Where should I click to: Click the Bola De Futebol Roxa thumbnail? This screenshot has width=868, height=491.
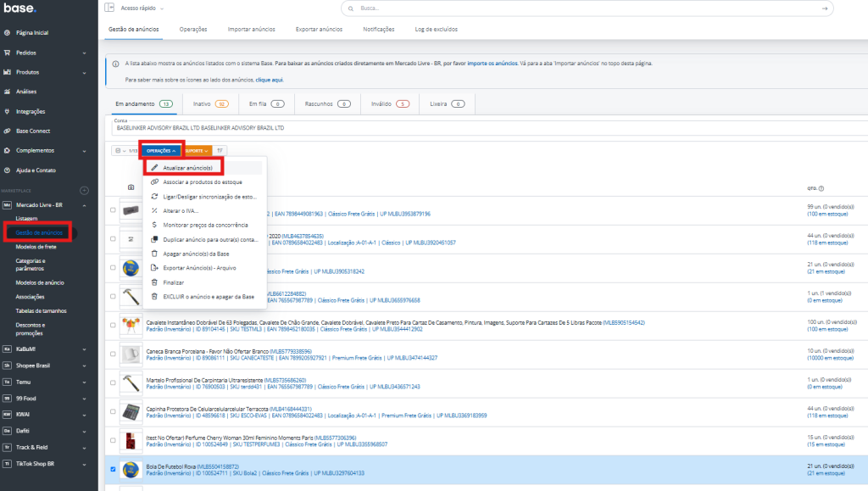click(131, 470)
